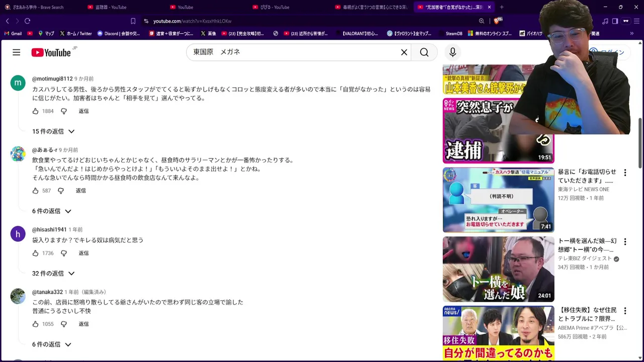Expand 6 件の返信 under @ああるｰr comment
Viewport: 644px width, 362px height.
coord(52,211)
